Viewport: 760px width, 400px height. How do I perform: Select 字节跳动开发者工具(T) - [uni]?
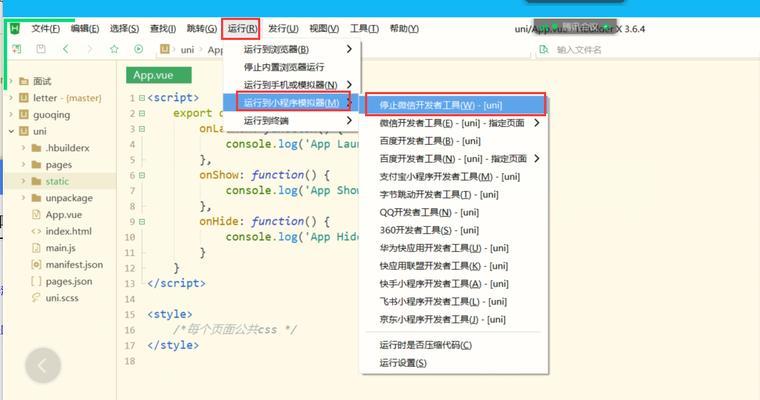click(x=455, y=194)
